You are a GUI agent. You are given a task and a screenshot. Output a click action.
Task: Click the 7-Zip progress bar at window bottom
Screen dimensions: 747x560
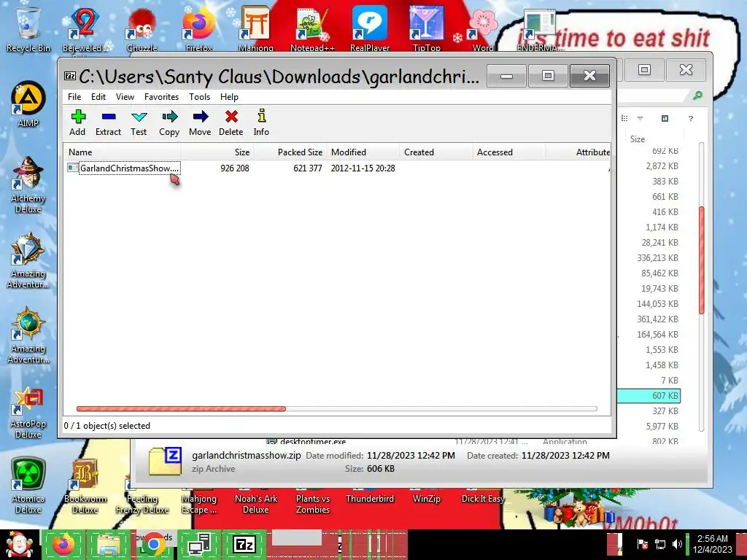(x=336, y=408)
